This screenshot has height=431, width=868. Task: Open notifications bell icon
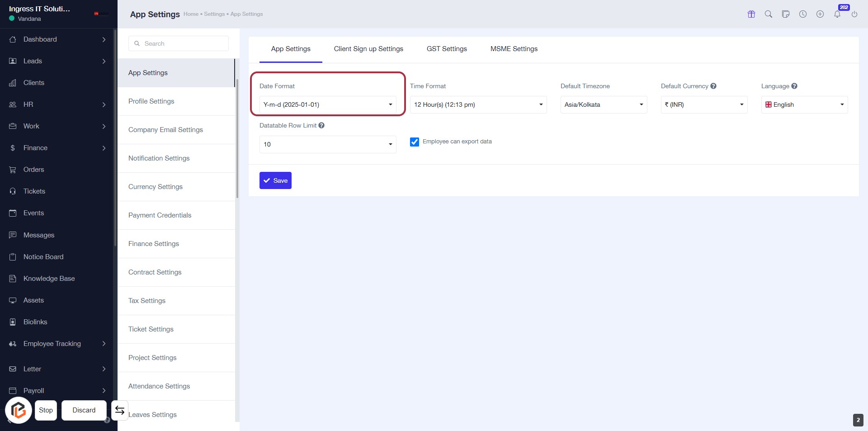[x=837, y=14]
